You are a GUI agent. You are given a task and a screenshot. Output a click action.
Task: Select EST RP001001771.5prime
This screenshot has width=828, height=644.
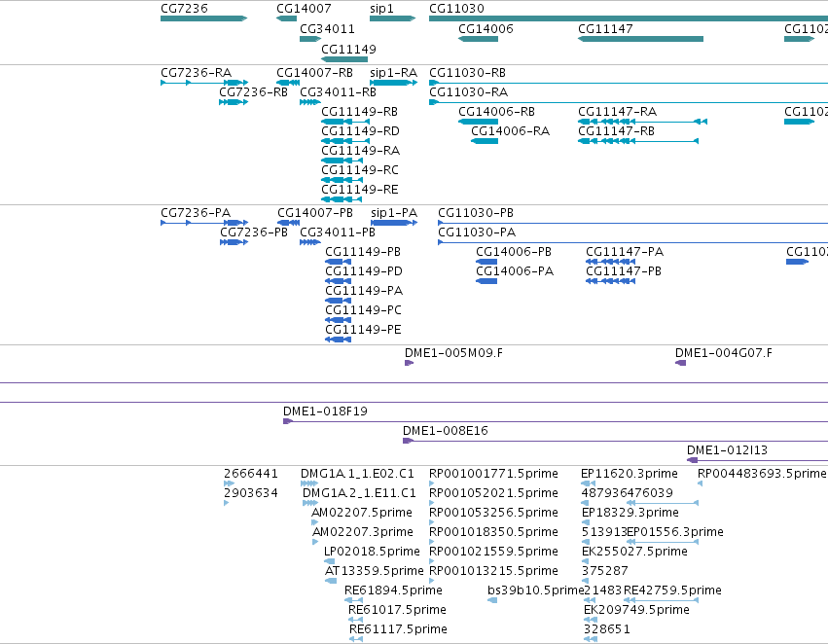click(x=432, y=483)
